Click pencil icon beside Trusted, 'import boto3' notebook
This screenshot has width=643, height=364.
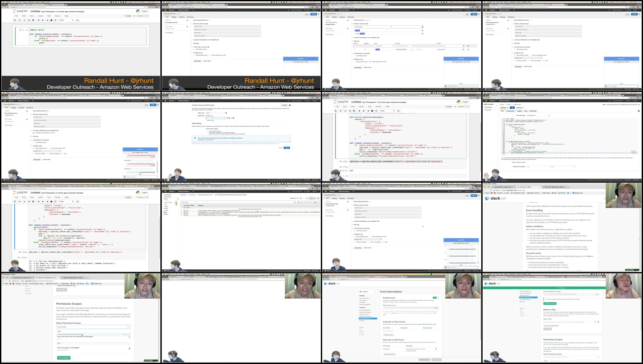tap(134, 16)
